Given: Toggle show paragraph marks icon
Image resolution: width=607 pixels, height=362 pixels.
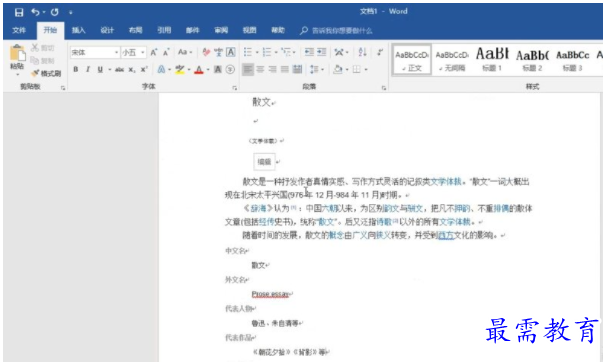Looking at the screenshot, I should tap(380, 52).
